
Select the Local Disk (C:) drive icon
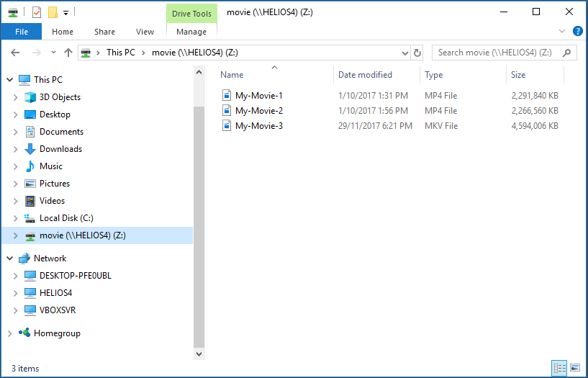[30, 218]
